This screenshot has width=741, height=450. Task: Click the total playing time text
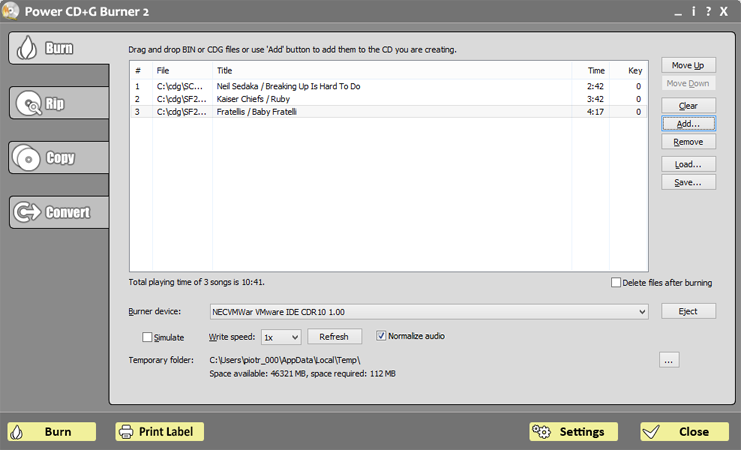tap(197, 282)
